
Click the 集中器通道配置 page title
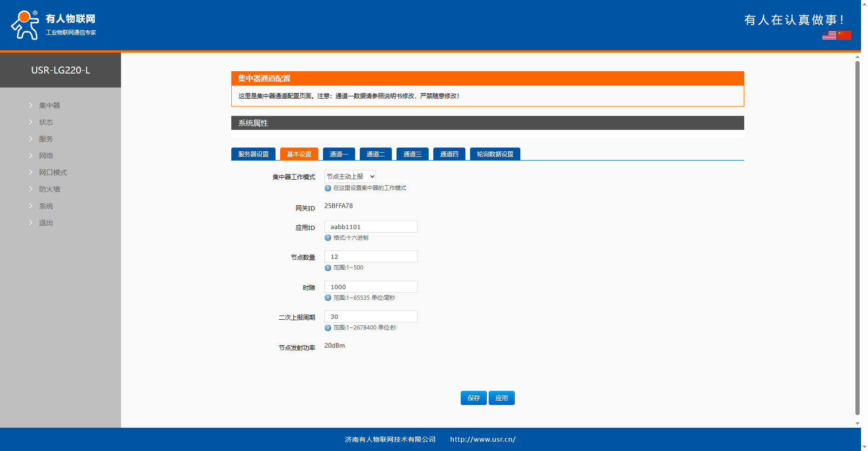264,78
